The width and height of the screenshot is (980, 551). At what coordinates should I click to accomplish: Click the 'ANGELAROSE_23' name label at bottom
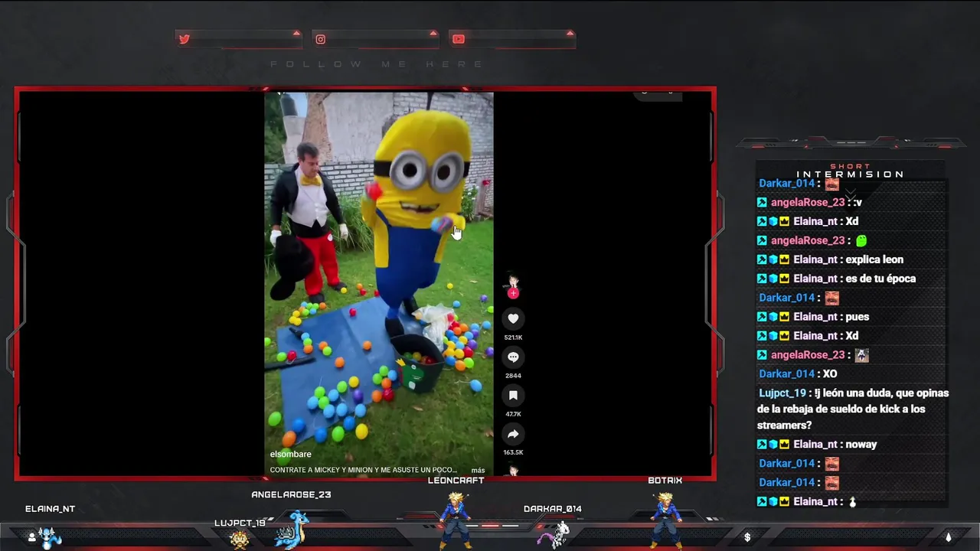(x=291, y=494)
